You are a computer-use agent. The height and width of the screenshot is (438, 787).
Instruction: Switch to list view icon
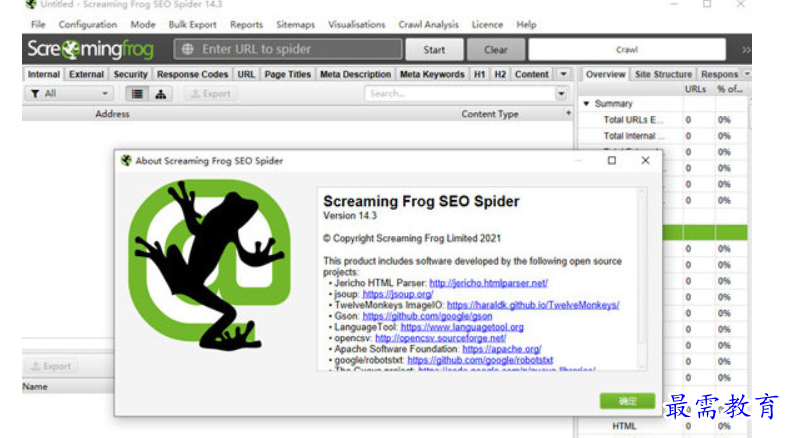coord(137,94)
